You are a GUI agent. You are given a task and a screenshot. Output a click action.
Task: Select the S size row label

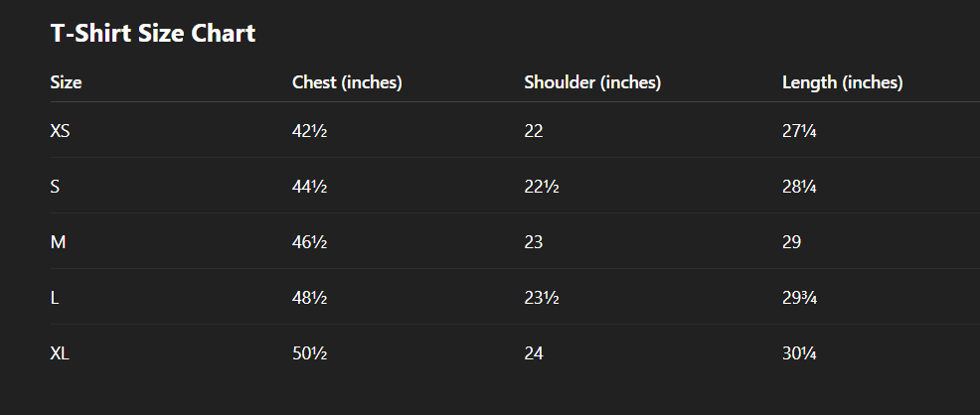coord(55,186)
